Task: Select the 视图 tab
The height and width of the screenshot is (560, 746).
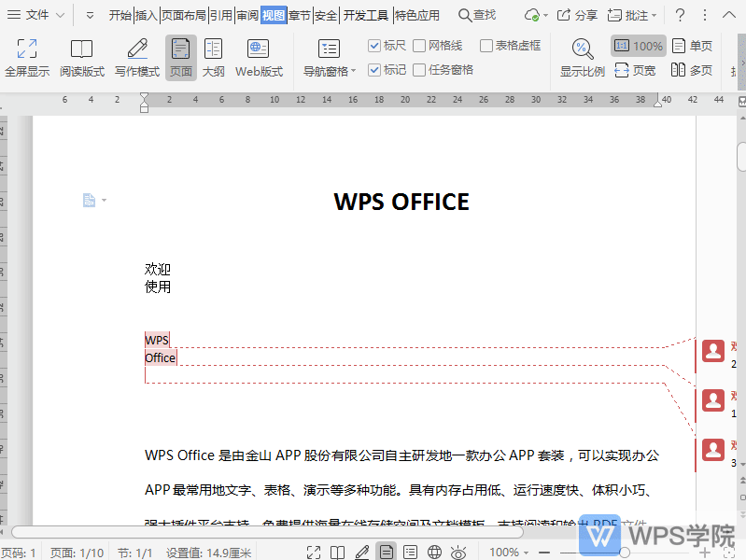Action: pyautogui.click(x=274, y=15)
